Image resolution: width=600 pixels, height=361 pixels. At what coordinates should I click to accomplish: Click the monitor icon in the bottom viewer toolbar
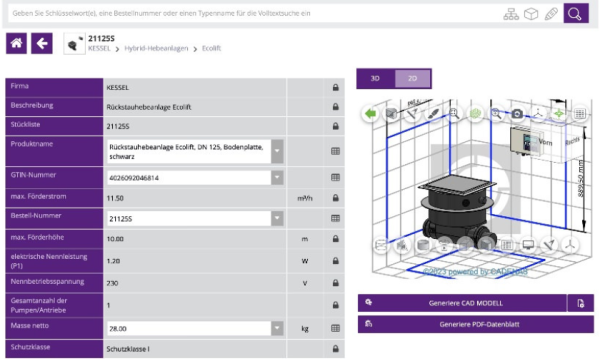[x=528, y=245]
